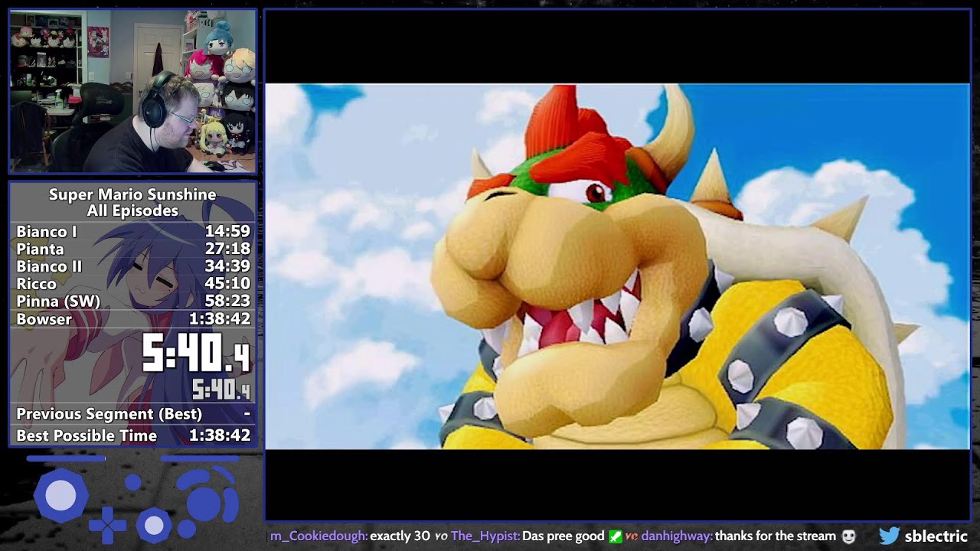Click the Twitter bird icon
The image size is (980, 551).
pos(889,536)
